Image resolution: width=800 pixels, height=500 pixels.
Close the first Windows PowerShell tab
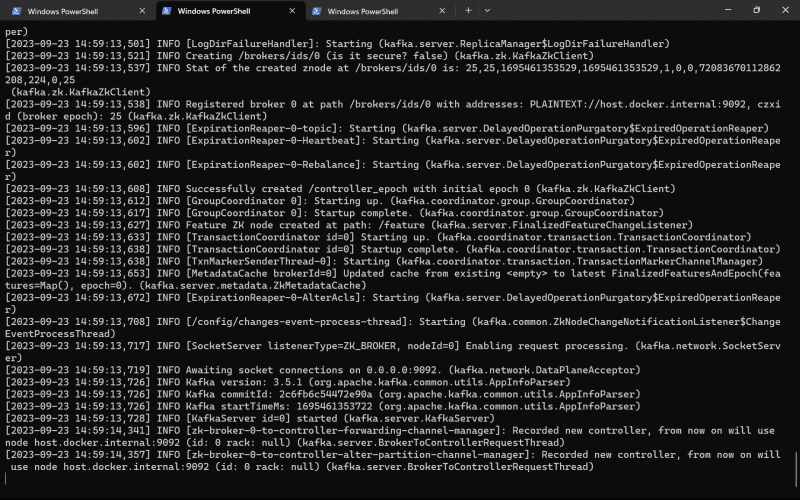click(x=142, y=11)
